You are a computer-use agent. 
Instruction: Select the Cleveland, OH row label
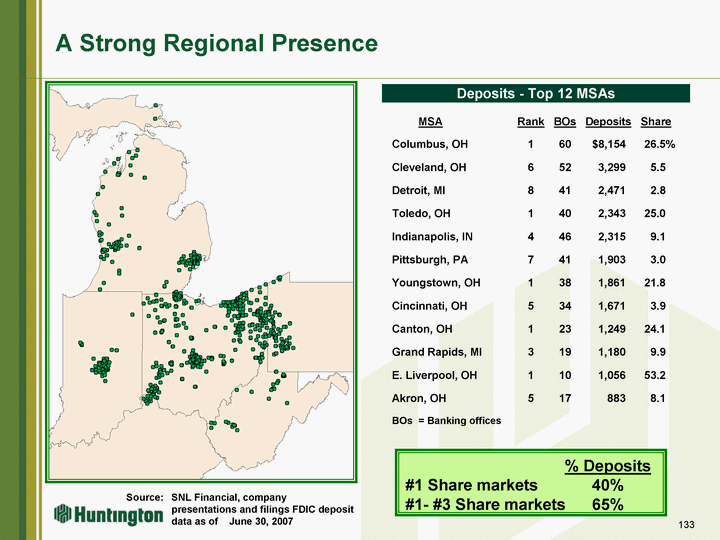pyautogui.click(x=431, y=168)
